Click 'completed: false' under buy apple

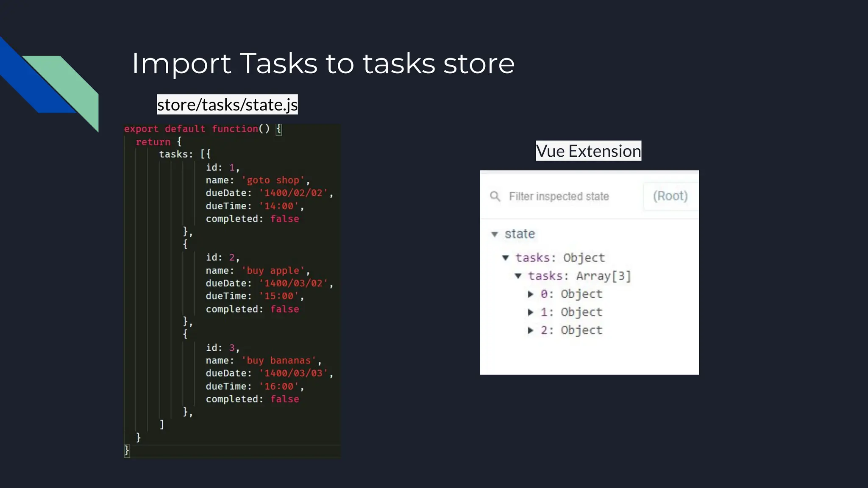click(253, 309)
